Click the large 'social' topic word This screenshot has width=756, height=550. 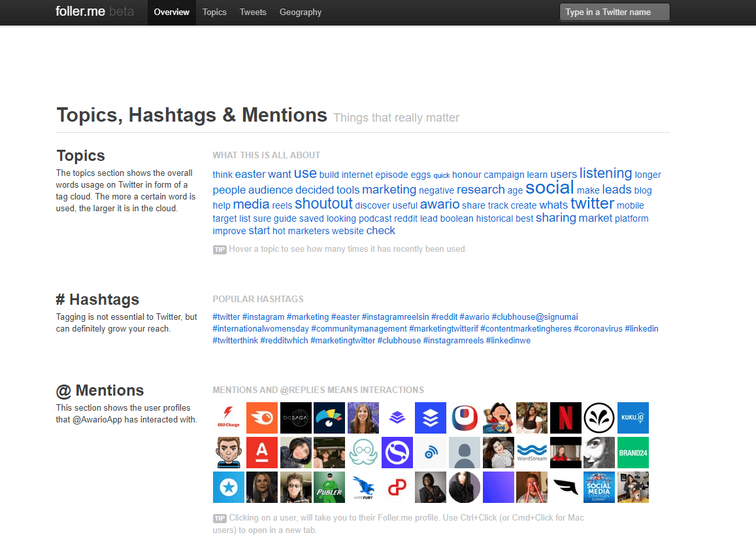click(x=550, y=187)
